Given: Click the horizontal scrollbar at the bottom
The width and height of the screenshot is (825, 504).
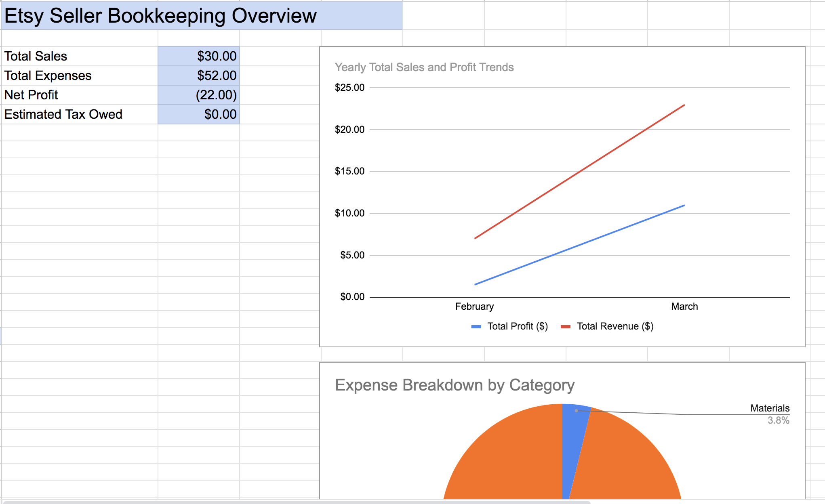Looking at the screenshot, I should tap(297, 502).
